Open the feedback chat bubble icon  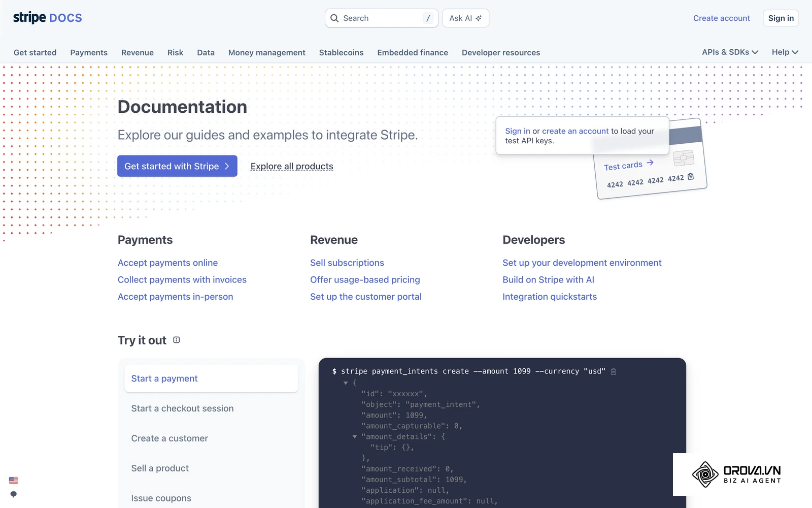tap(14, 494)
